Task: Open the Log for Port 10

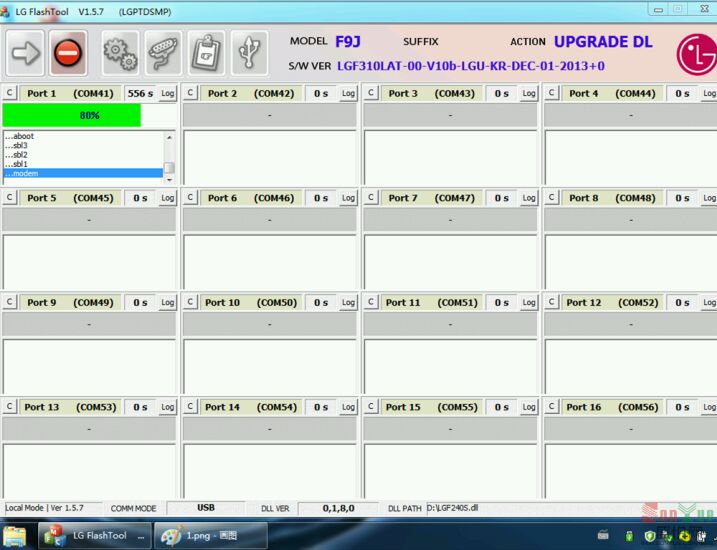Action: (348, 302)
